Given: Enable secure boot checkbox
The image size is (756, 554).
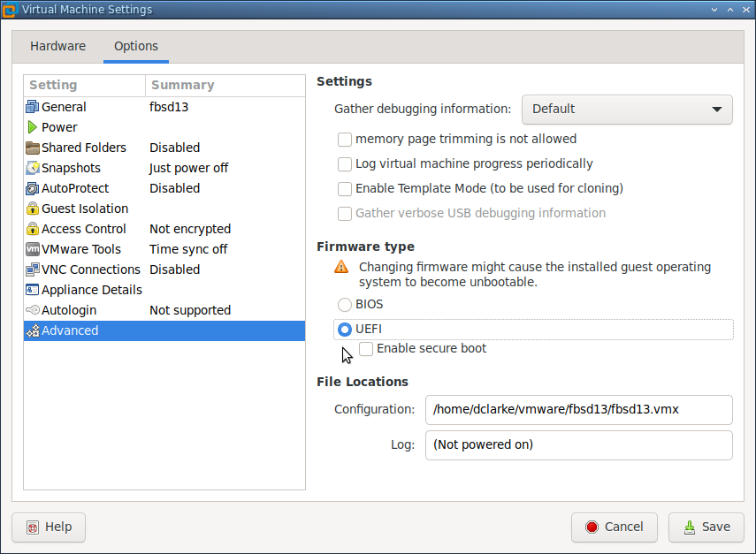Looking at the screenshot, I should pos(366,349).
